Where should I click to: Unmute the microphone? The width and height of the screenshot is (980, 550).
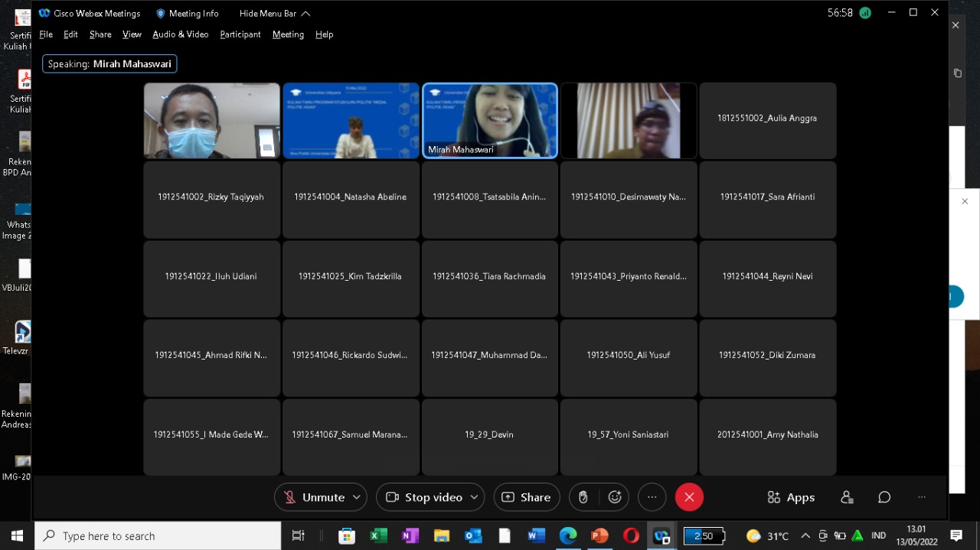pyautogui.click(x=315, y=497)
